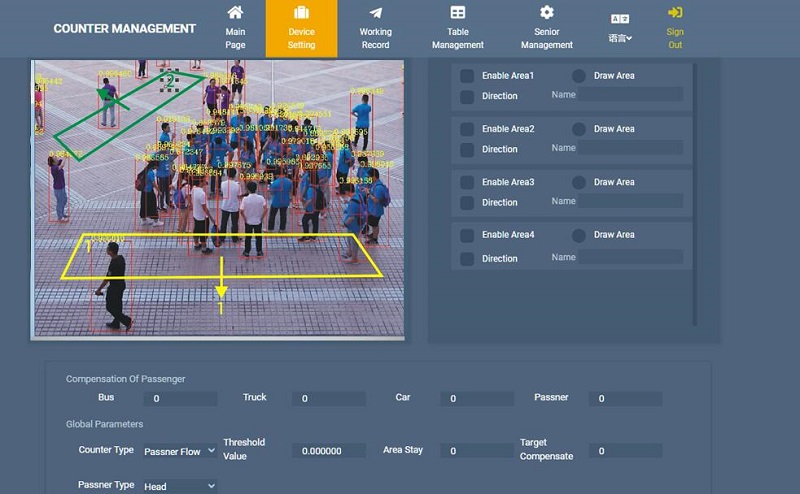Click the Name field of Area4
This screenshot has height=494, width=800.
tap(630, 257)
